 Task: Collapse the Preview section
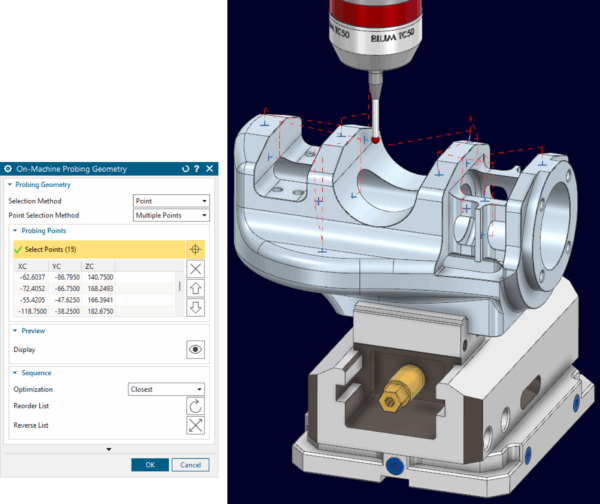[10, 330]
